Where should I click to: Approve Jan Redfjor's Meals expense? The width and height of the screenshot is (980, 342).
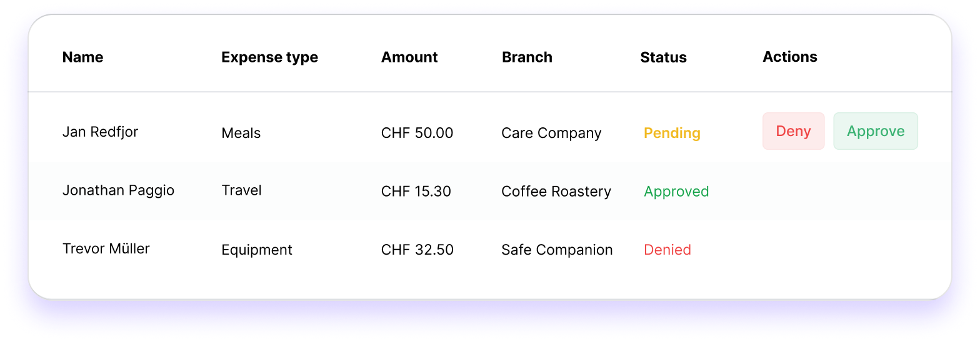[x=876, y=131]
